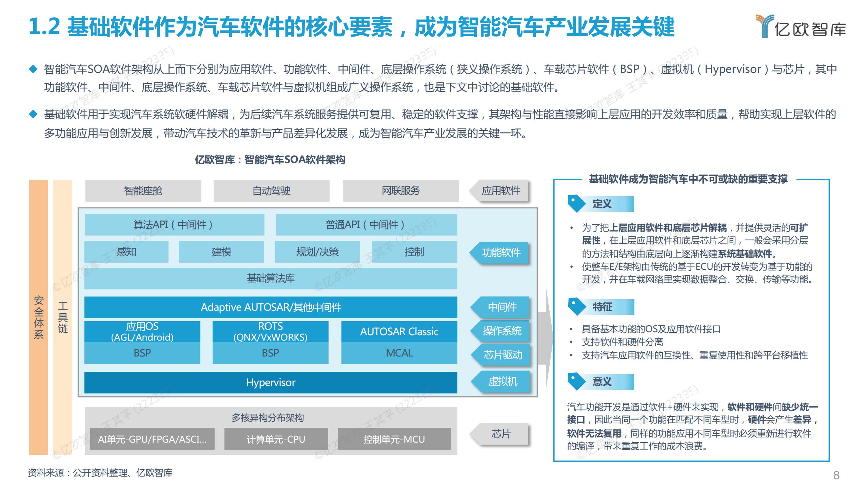Click heading 基础软件成为智能汽车中不可或缺的重要支撑
This screenshot has width=868, height=488.
point(688,179)
